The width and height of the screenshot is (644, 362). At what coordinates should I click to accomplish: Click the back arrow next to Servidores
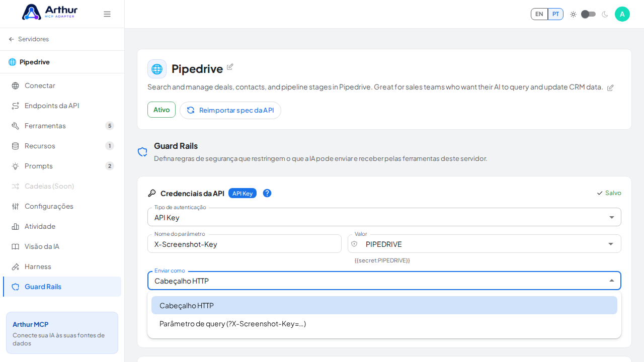[x=12, y=39]
